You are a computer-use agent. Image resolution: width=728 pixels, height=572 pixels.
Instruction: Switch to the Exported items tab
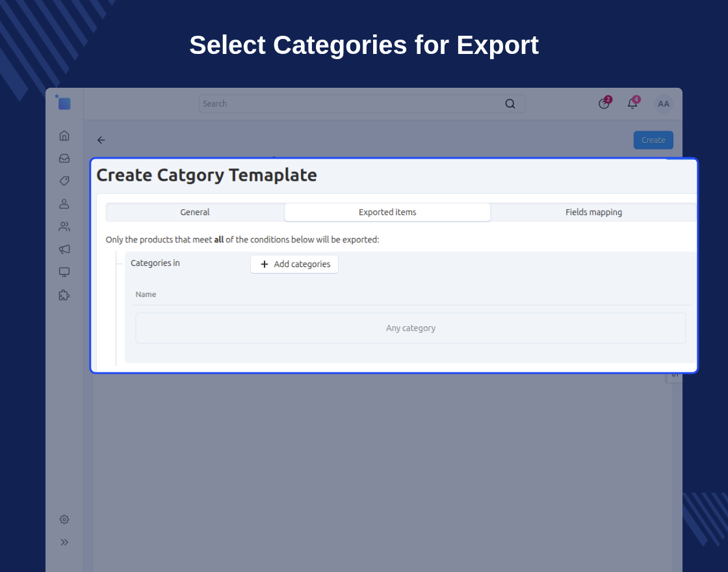tap(387, 212)
